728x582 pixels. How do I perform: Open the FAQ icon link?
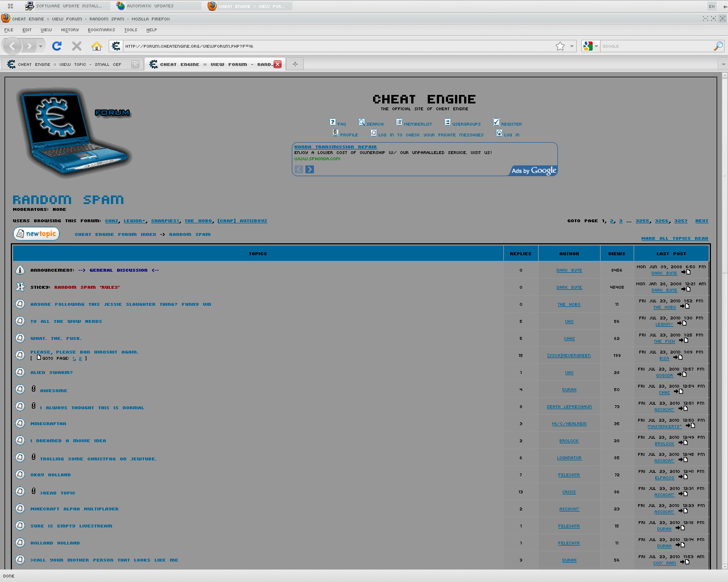tap(333, 122)
